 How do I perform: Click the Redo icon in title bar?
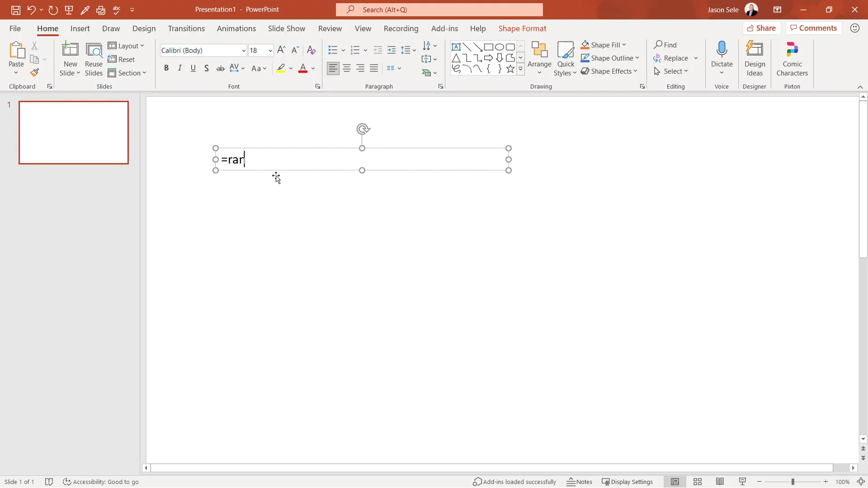click(53, 9)
